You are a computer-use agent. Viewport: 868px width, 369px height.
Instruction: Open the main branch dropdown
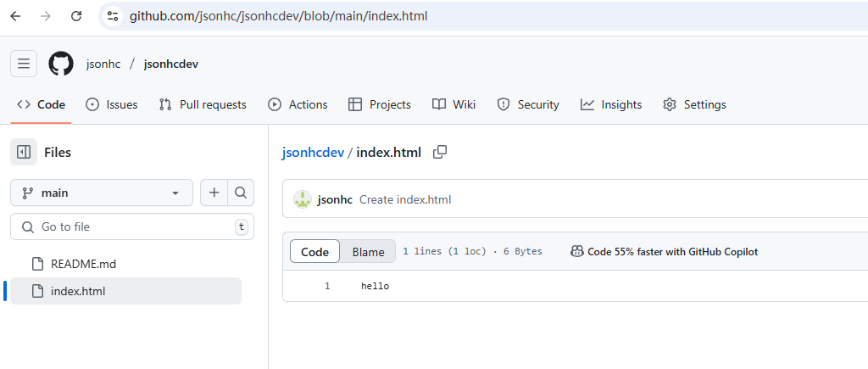tap(102, 193)
